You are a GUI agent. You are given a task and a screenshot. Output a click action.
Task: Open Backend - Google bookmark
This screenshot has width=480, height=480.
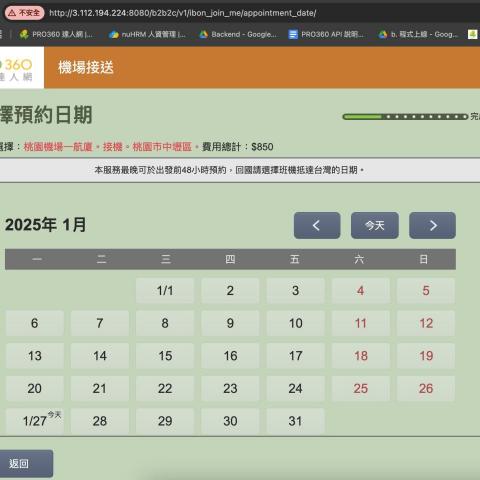(238, 34)
